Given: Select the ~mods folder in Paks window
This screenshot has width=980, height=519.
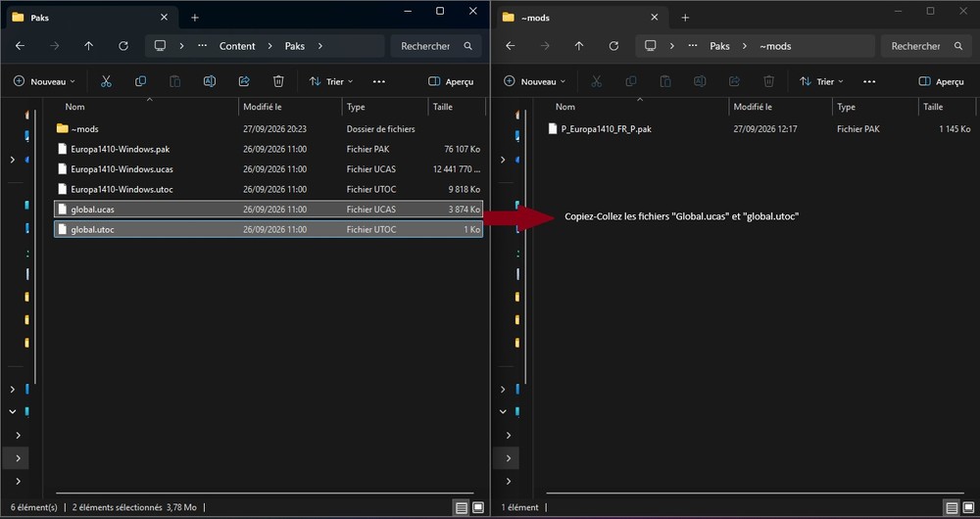Looking at the screenshot, I should pos(269,128).
